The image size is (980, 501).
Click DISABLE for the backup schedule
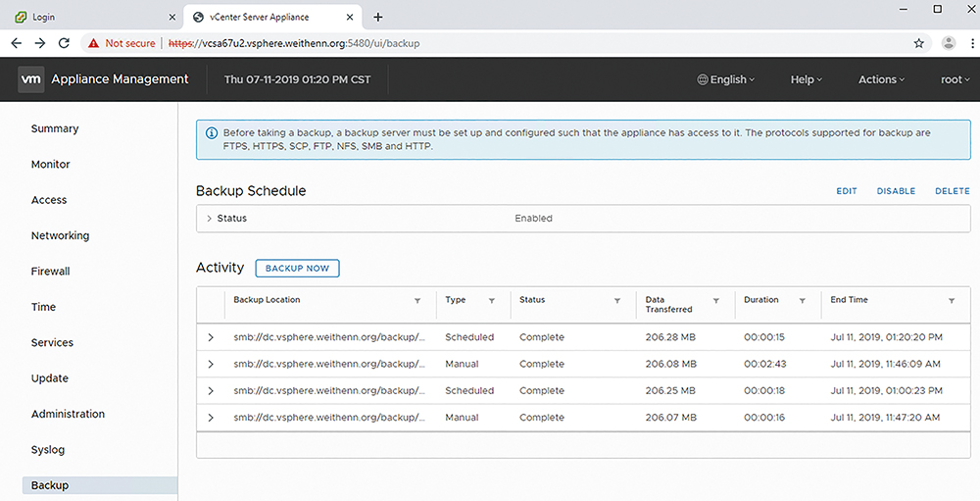tap(897, 191)
